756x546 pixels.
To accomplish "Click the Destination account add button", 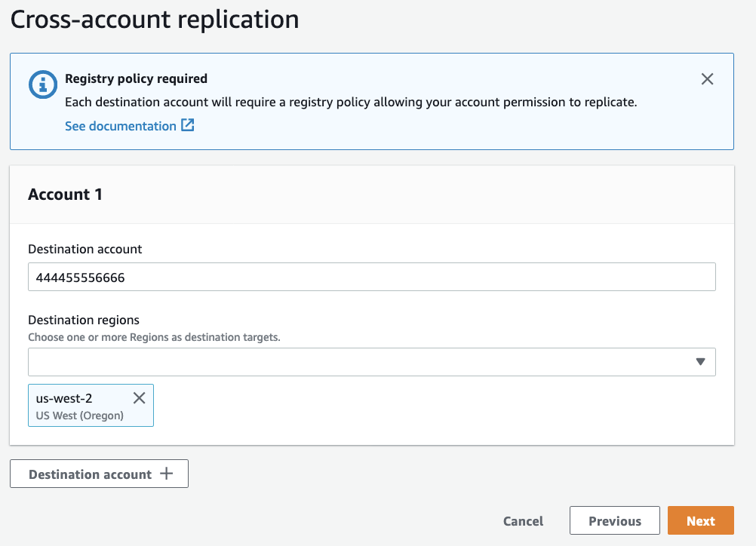I will [91, 474].
